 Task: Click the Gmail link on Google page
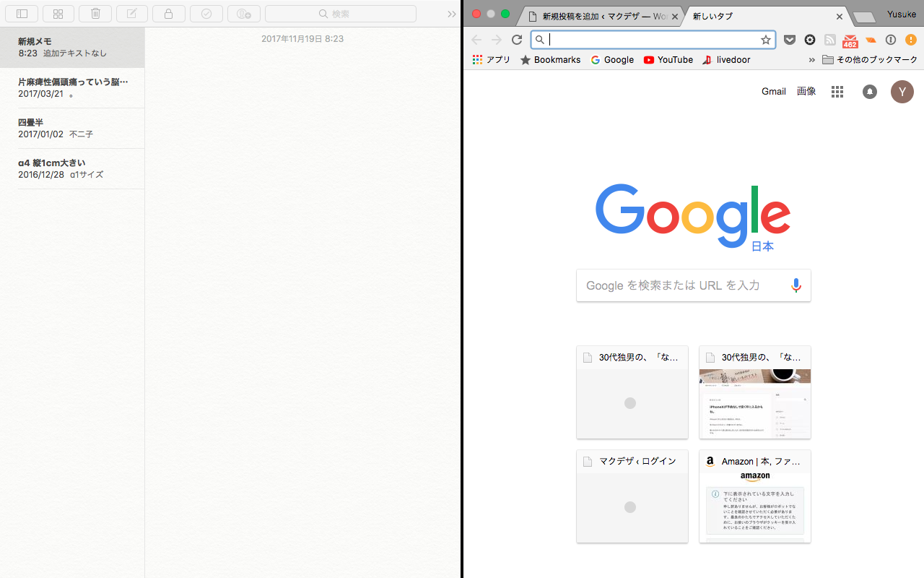point(773,92)
